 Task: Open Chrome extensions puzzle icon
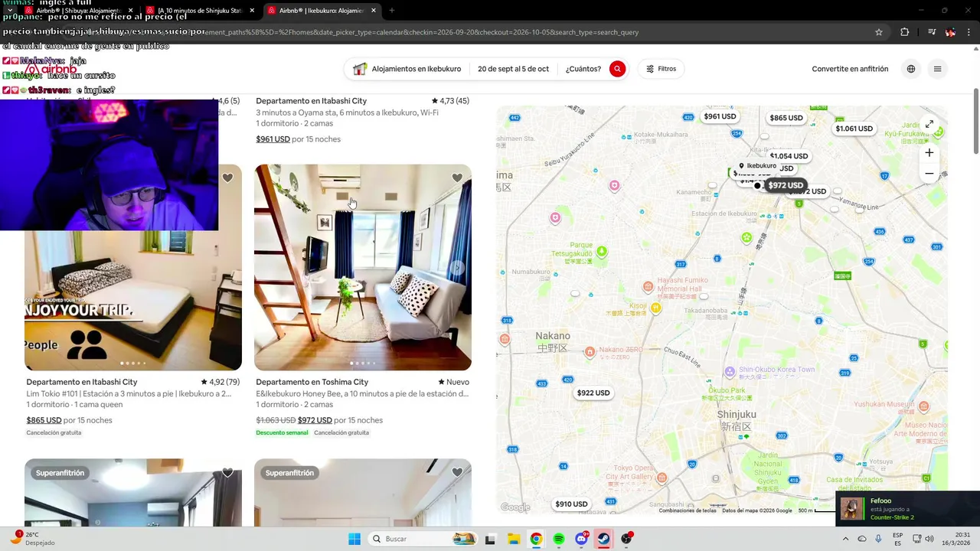(x=904, y=32)
